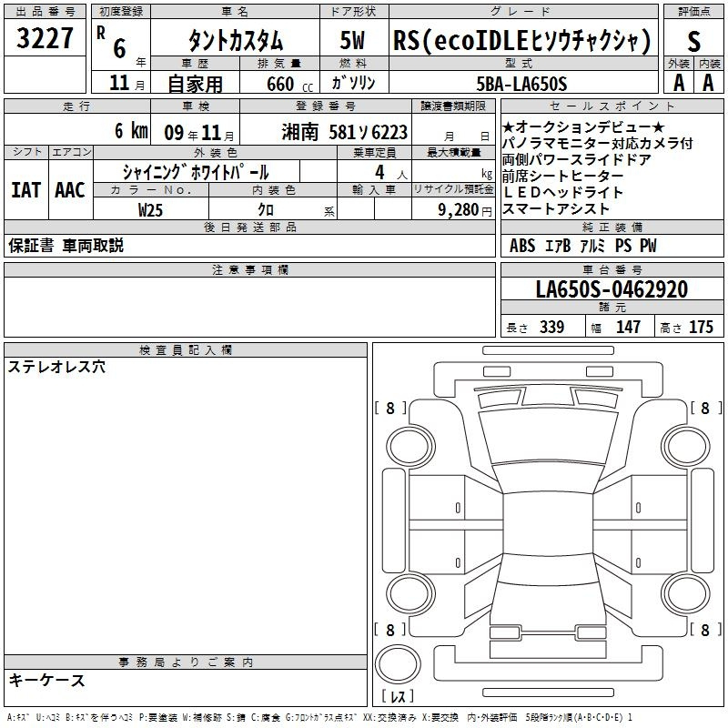The image size is (728, 728).
Task: Click the leading star before オークションデビュー
Action: pos(508,126)
